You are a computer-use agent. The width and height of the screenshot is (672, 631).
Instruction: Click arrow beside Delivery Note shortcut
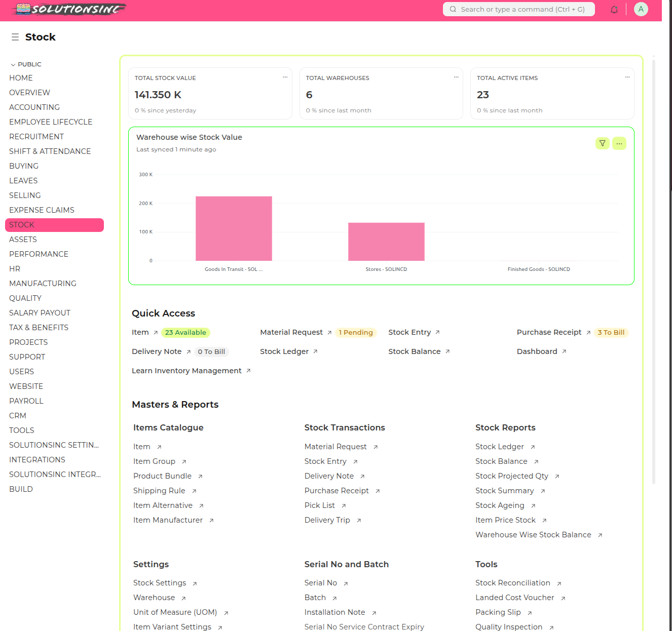pyautogui.click(x=189, y=352)
